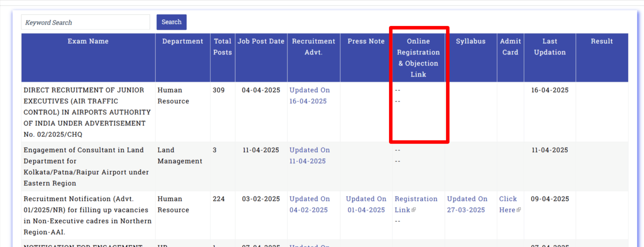Image resolution: width=644 pixels, height=247 pixels.
Task: Click the Result column header
Action: (602, 41)
